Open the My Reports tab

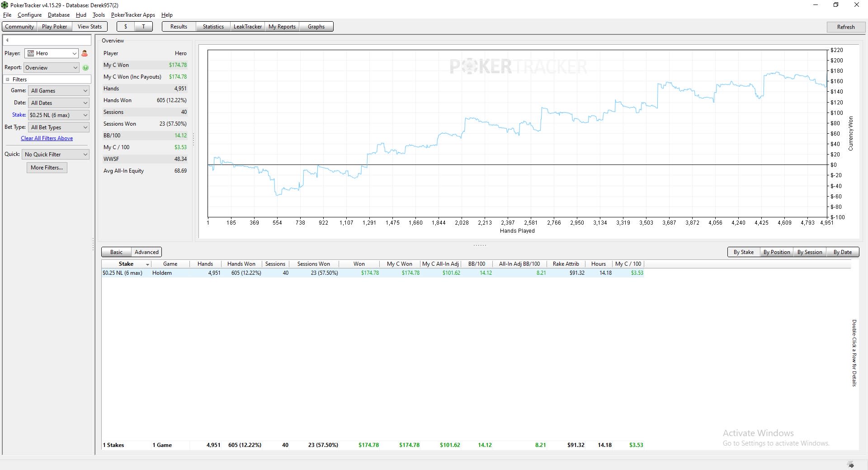click(x=282, y=27)
